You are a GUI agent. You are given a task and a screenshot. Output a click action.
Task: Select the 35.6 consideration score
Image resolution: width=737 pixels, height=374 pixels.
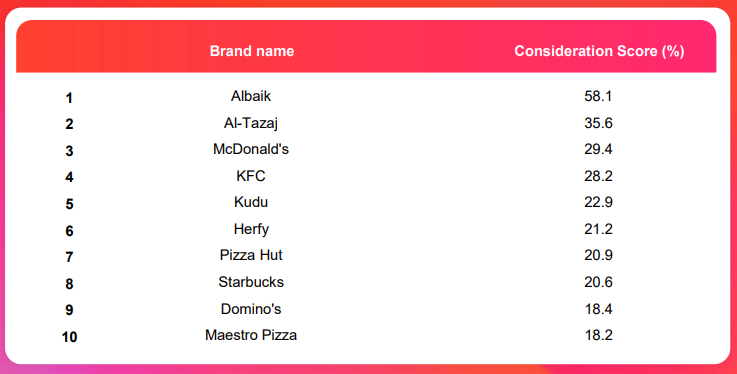click(598, 123)
